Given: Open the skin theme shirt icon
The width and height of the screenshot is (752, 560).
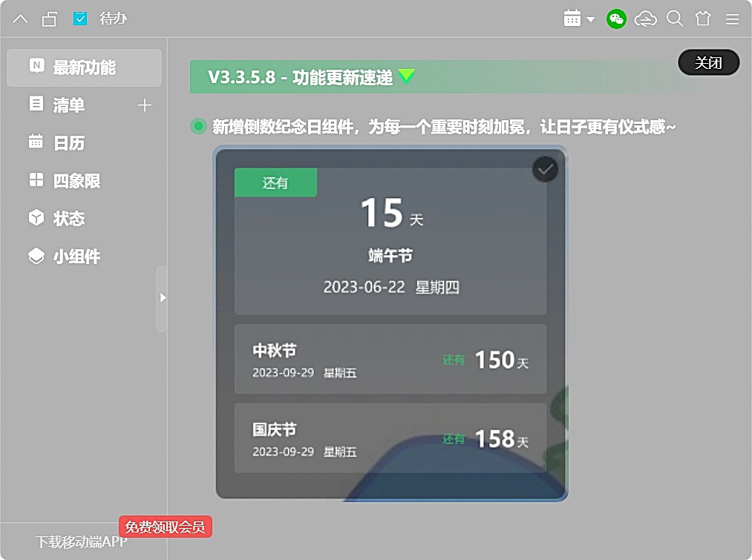Looking at the screenshot, I should pyautogui.click(x=703, y=19).
